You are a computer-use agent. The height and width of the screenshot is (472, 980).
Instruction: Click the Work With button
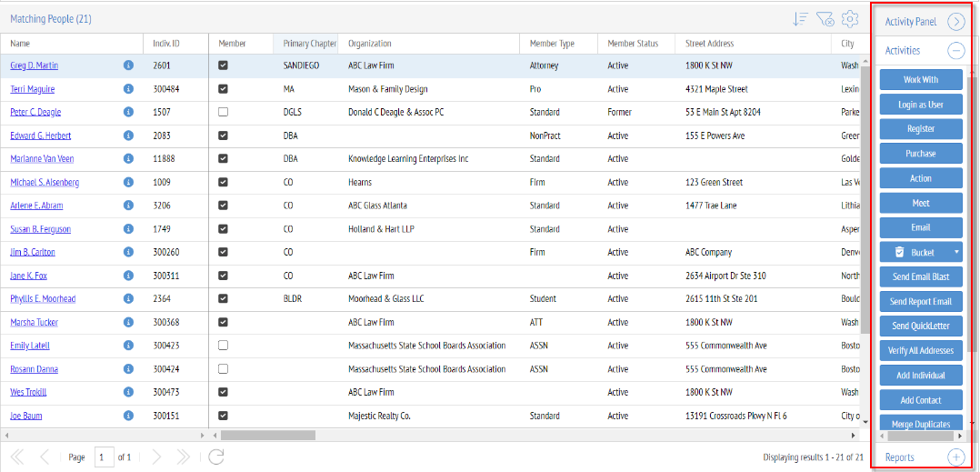(921, 80)
